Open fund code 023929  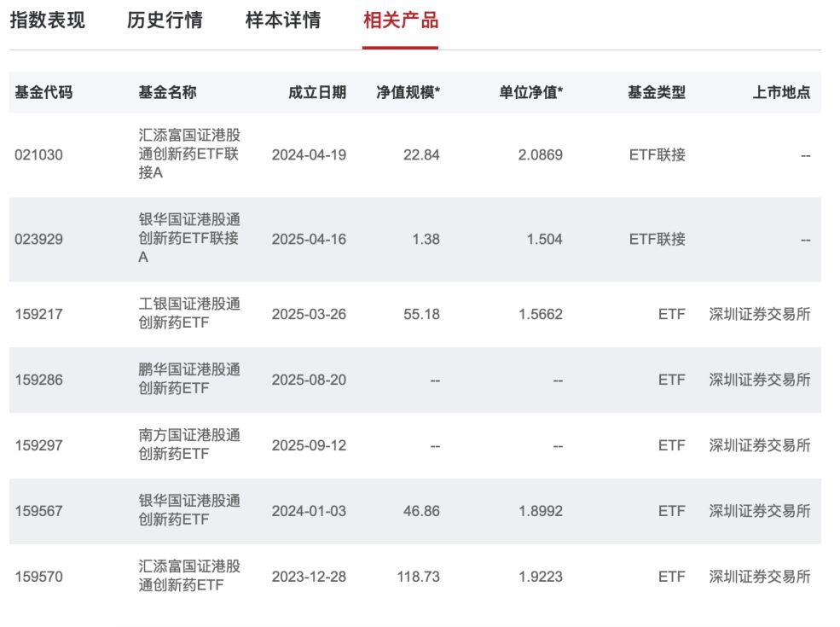(x=38, y=239)
